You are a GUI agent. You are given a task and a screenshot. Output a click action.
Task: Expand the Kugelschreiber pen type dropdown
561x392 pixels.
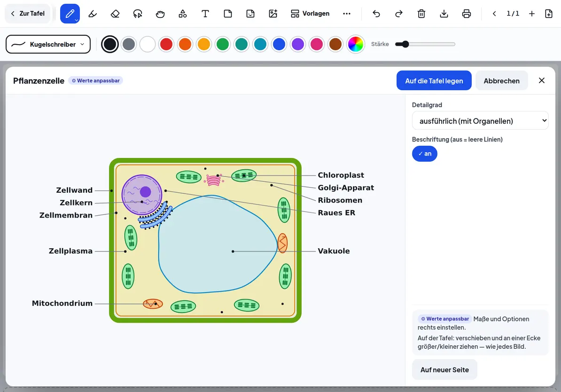pyautogui.click(x=48, y=44)
